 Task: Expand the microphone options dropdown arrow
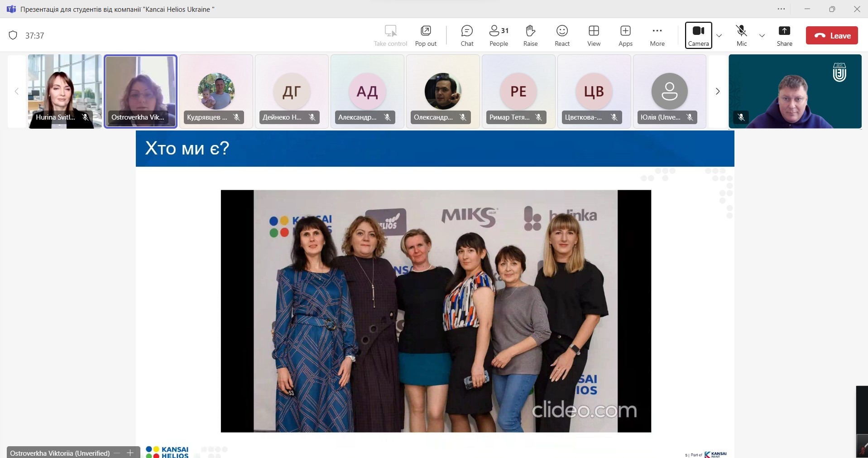click(x=762, y=36)
